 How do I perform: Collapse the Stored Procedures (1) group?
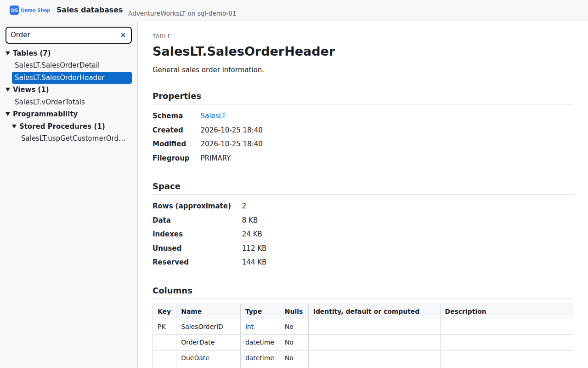(14, 126)
